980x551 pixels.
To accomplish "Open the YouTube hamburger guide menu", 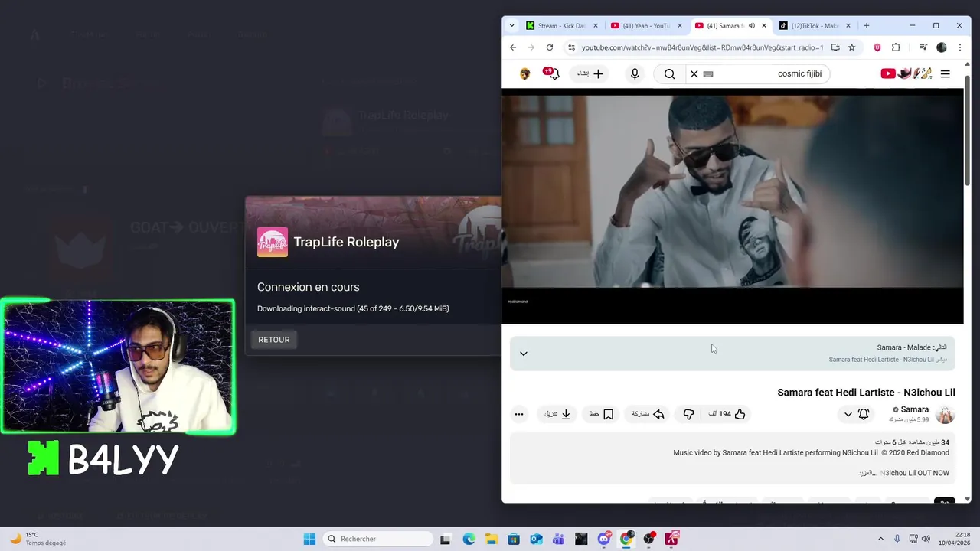I will pos(946,73).
